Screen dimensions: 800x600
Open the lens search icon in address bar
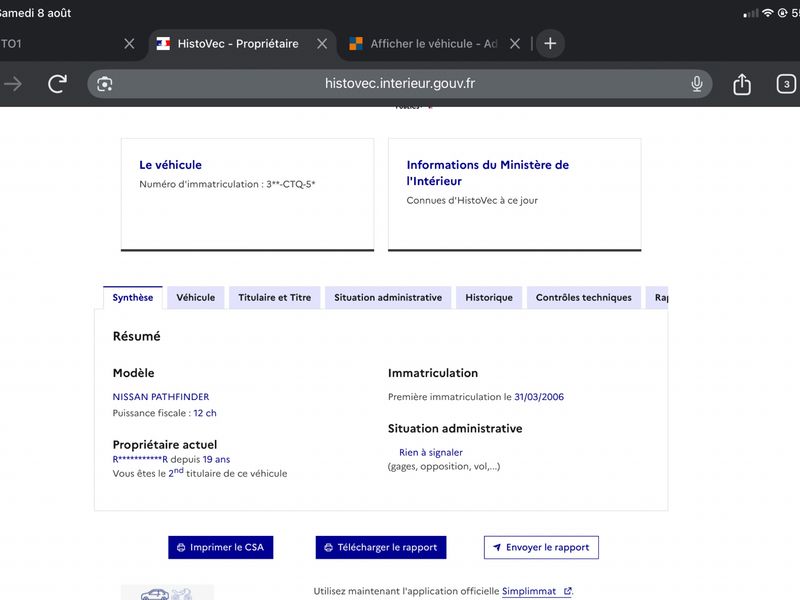pos(105,84)
